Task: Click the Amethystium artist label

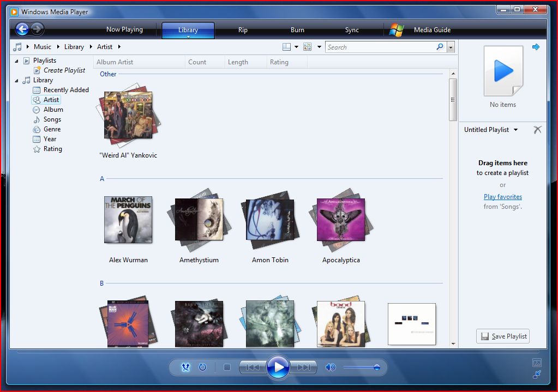Action: tap(199, 260)
